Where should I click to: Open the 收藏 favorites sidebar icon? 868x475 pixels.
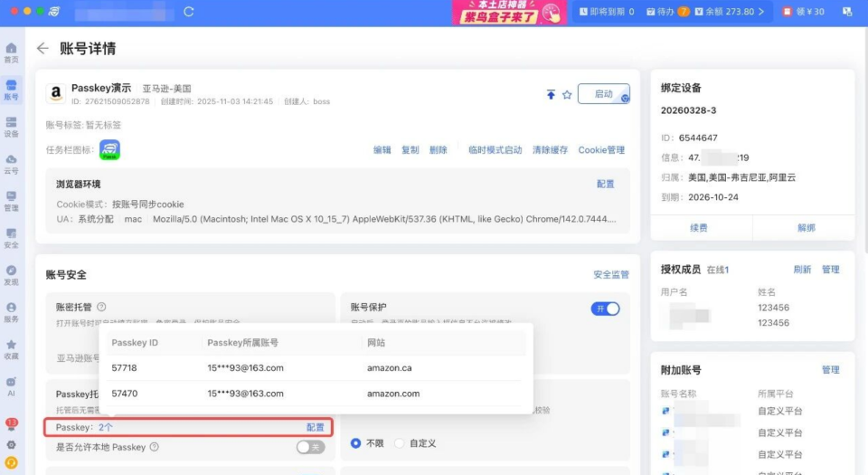click(x=11, y=349)
